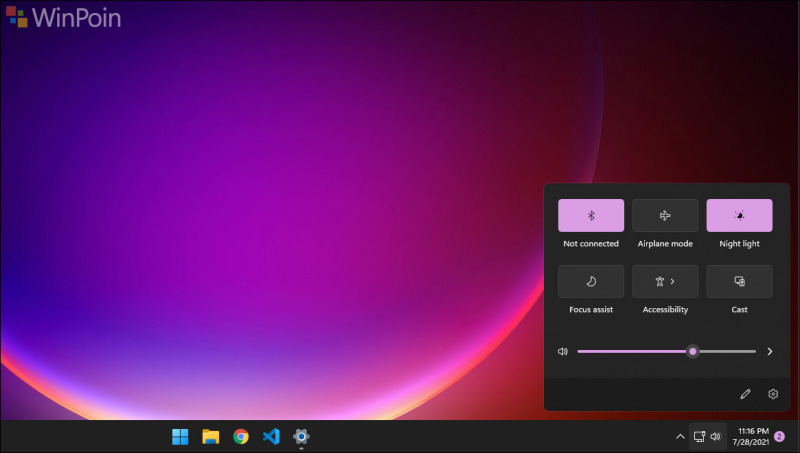
Task: Click the Airplane mode label
Action: click(x=665, y=244)
